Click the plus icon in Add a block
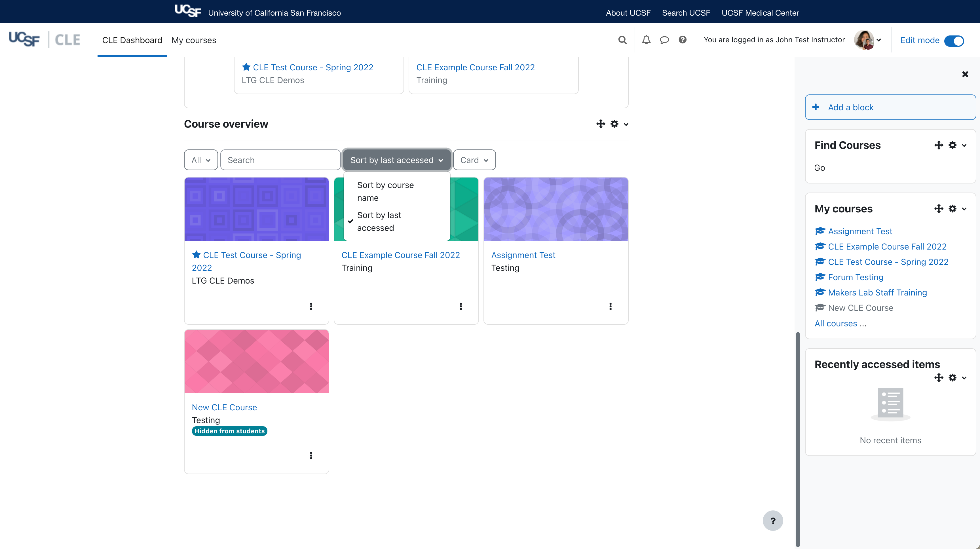This screenshot has height=549, width=980. 816,107
